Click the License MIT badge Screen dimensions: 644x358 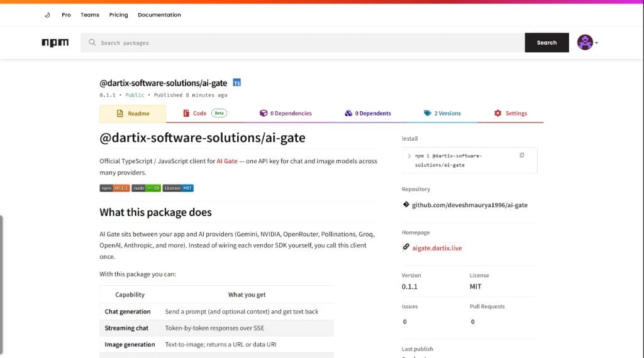coord(178,188)
